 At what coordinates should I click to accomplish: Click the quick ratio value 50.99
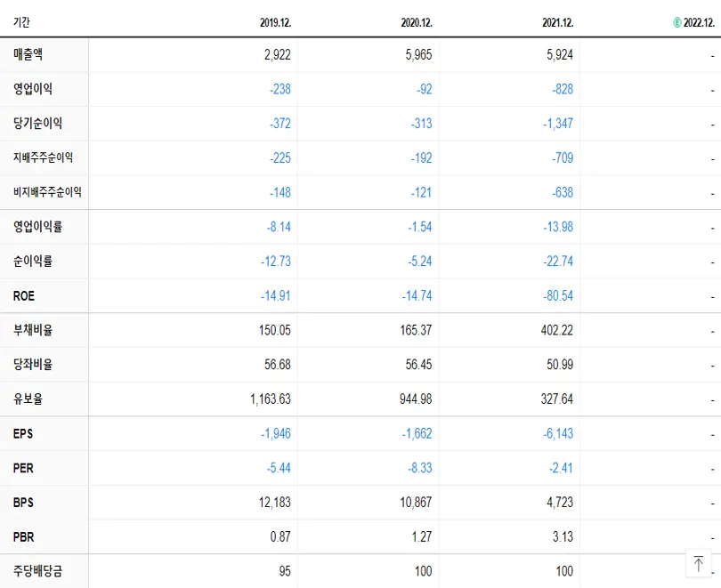(560, 365)
